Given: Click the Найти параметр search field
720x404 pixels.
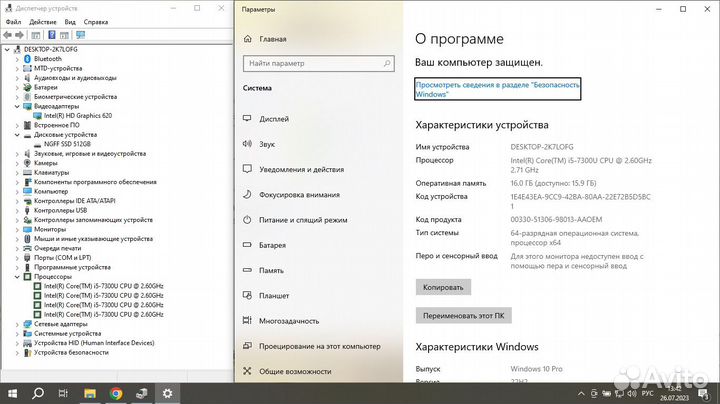Looking at the screenshot, I should pos(319,63).
